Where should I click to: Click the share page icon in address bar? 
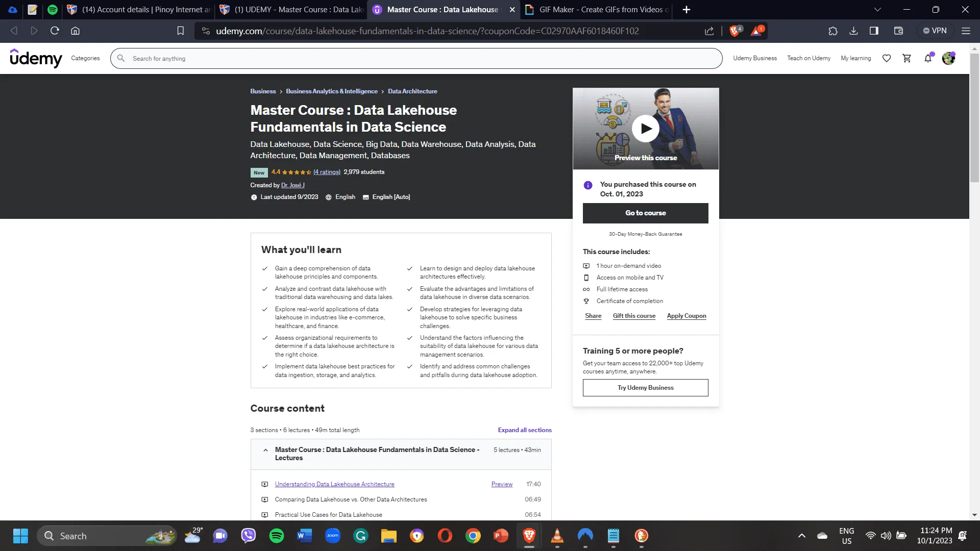[x=709, y=31]
